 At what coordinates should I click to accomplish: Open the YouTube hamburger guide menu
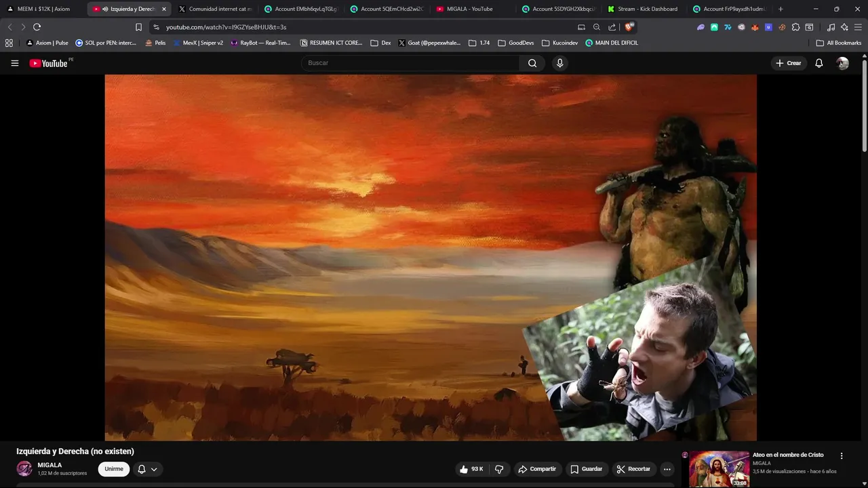15,63
